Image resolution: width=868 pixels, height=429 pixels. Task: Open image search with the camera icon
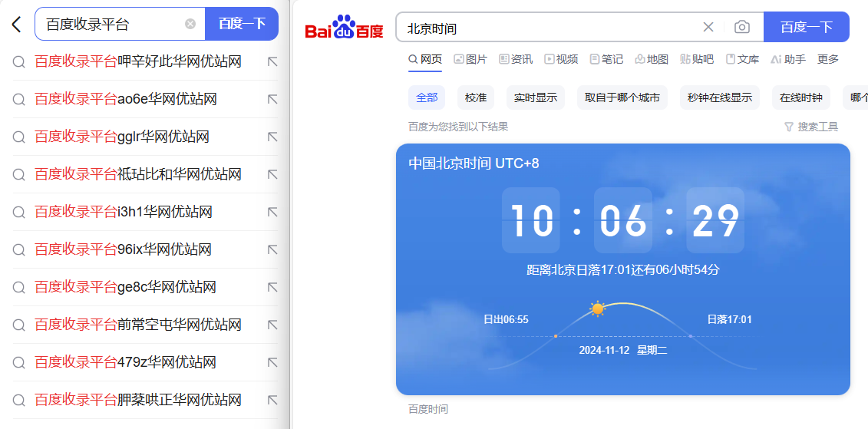742,27
